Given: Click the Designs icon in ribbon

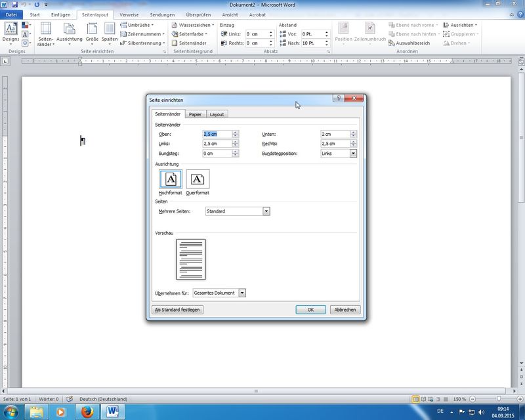Looking at the screenshot, I should tap(11, 30).
